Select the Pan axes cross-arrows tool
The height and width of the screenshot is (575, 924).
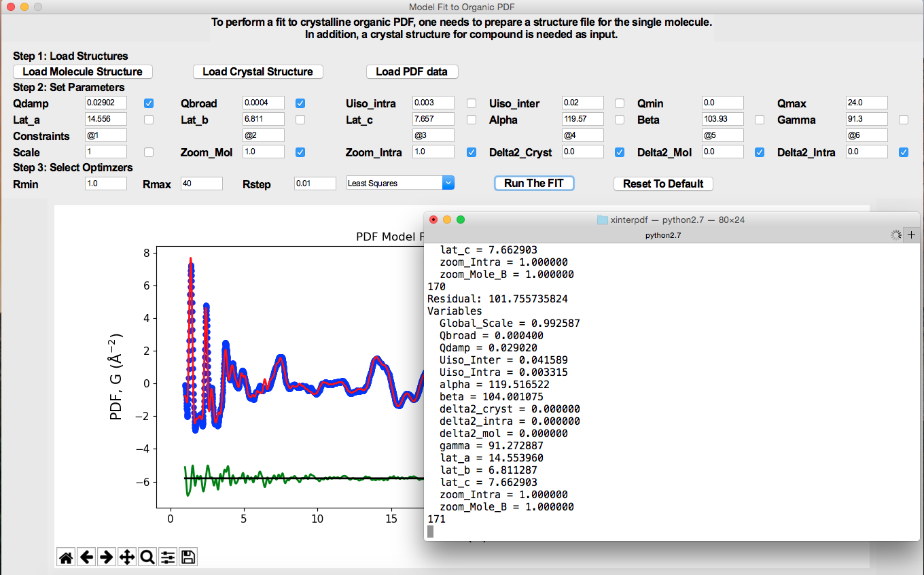coord(127,557)
